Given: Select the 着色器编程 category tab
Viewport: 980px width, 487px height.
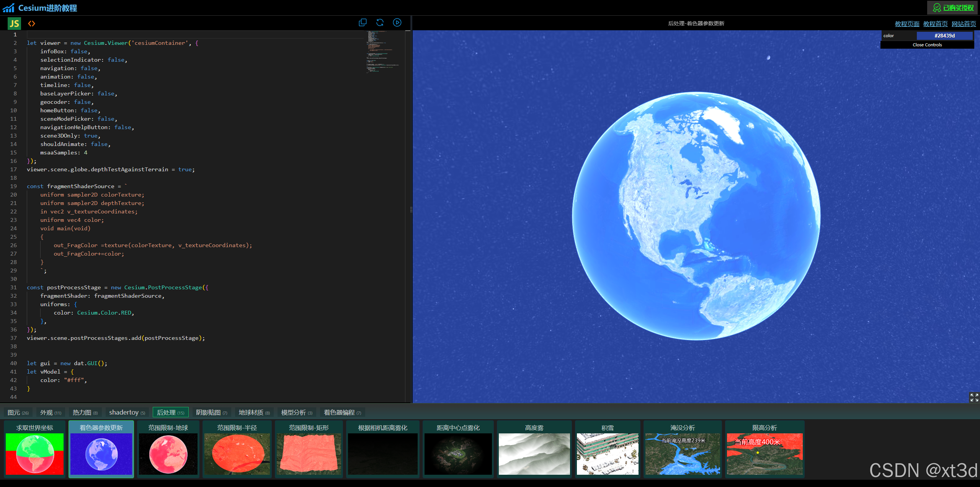Looking at the screenshot, I should [x=342, y=412].
